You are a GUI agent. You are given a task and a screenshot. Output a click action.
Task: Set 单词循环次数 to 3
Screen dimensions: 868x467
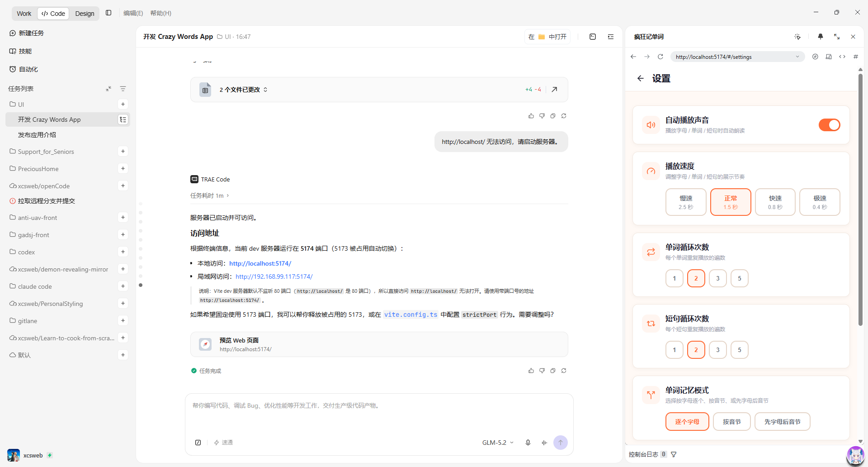718,278
